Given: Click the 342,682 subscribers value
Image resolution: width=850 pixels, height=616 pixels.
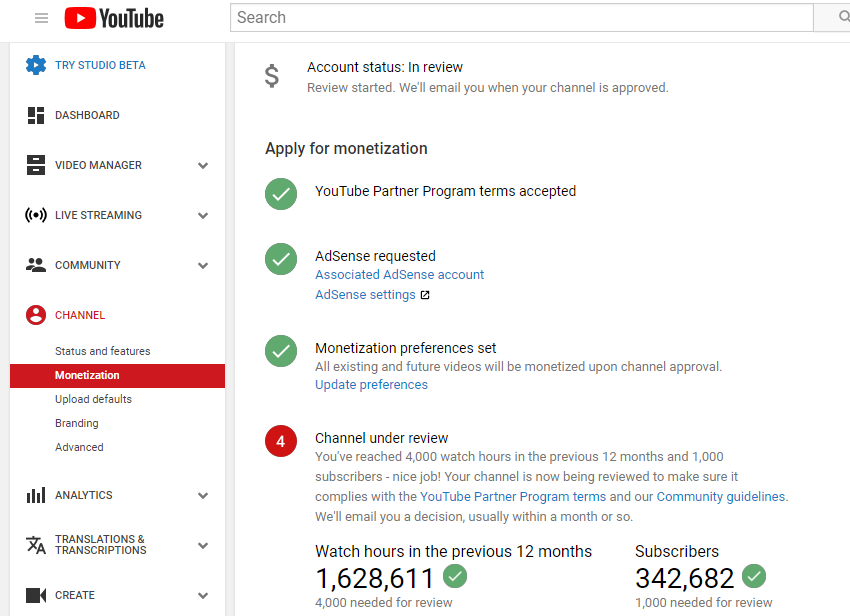Looking at the screenshot, I should point(685,578).
